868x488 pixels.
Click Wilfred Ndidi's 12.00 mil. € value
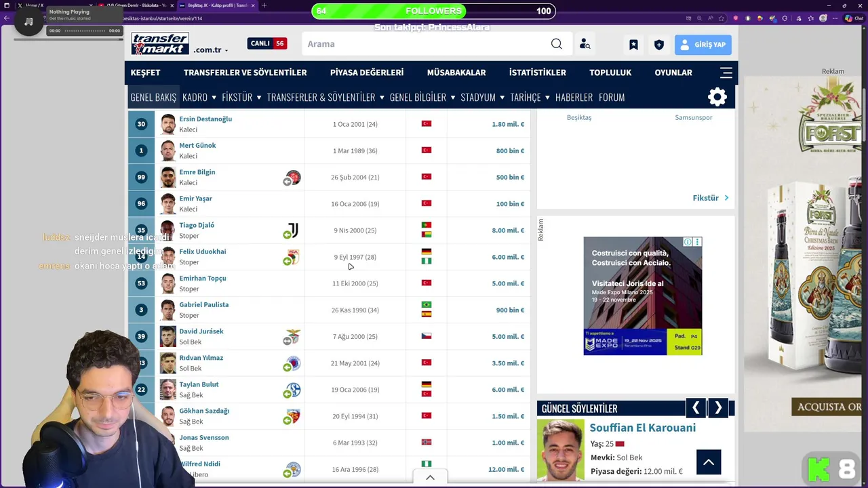[x=506, y=469]
